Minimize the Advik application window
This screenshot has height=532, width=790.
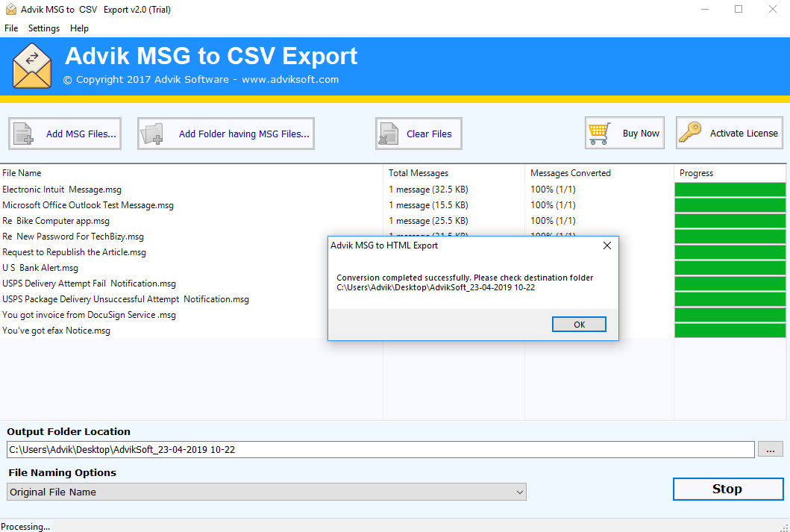point(705,10)
